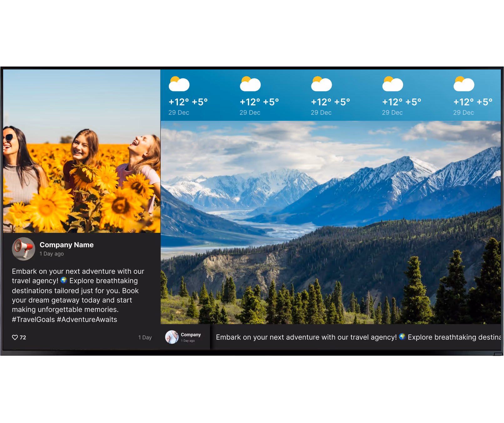Screen dimensions: 504x423
Task: Click the mountain landscape image
Action: [331, 222]
